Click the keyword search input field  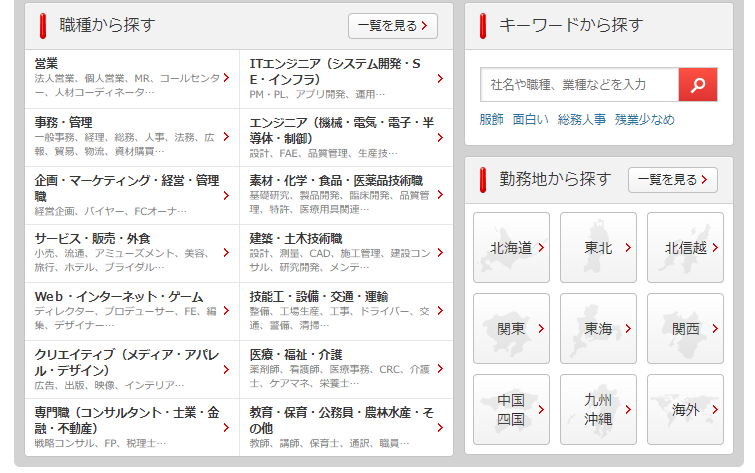pyautogui.click(x=580, y=85)
